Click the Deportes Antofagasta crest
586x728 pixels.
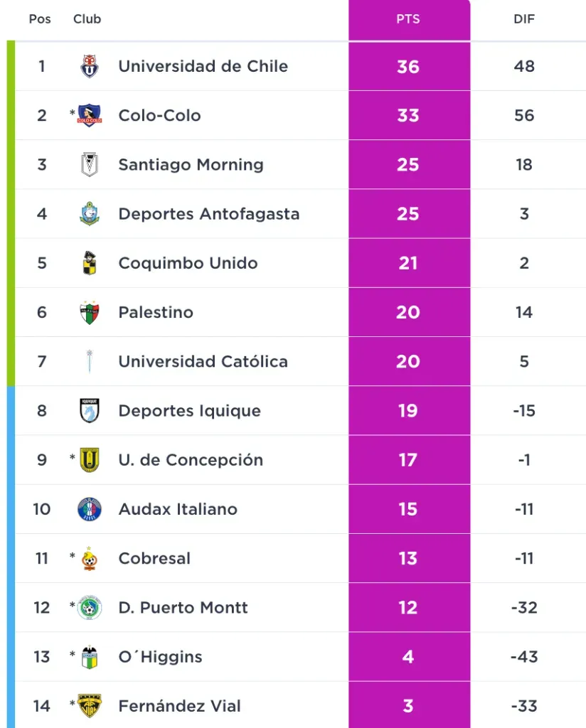pos(90,214)
